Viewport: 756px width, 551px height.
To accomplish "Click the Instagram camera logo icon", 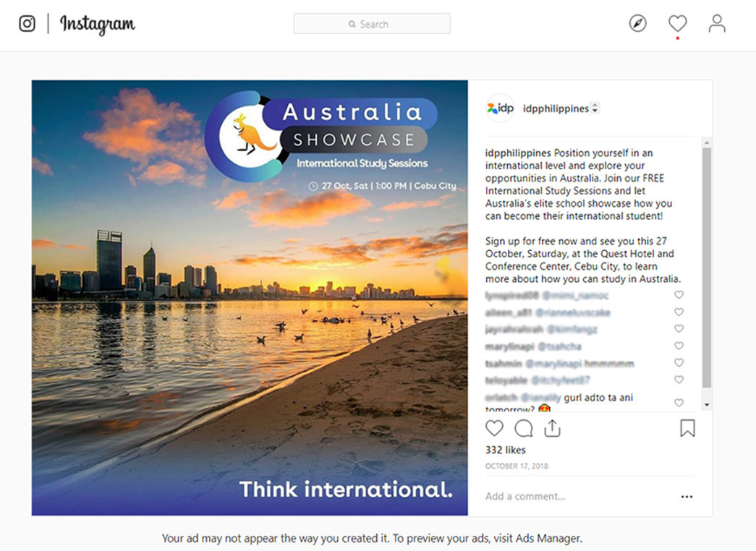I will click(x=27, y=24).
